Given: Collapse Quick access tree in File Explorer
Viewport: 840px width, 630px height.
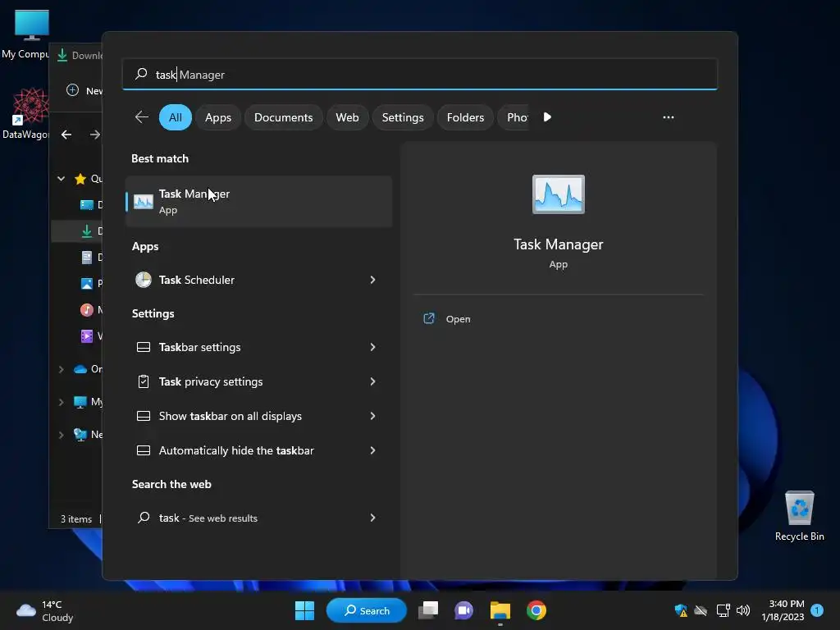Looking at the screenshot, I should tap(61, 178).
